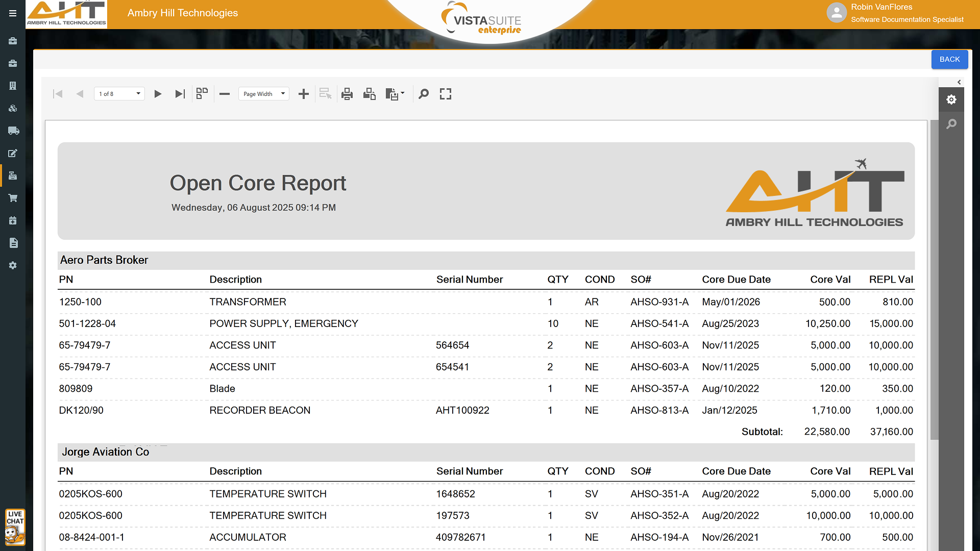Open right panel settings gear tab
The height and width of the screenshot is (551, 980).
coord(951,99)
